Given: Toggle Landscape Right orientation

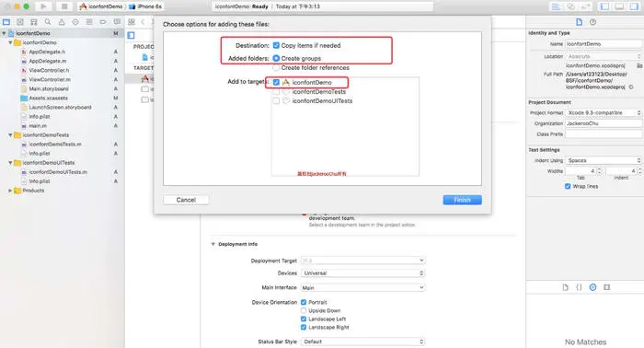Looking at the screenshot, I should pos(304,327).
